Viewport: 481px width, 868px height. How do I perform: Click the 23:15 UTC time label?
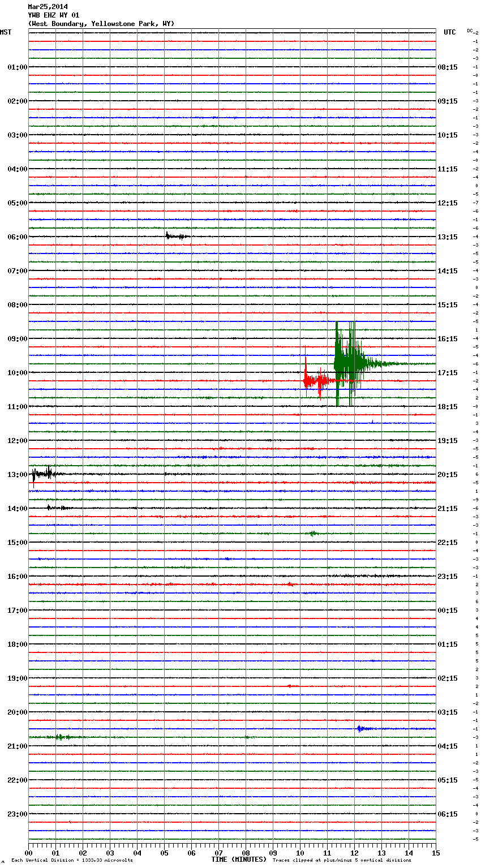pyautogui.click(x=448, y=577)
